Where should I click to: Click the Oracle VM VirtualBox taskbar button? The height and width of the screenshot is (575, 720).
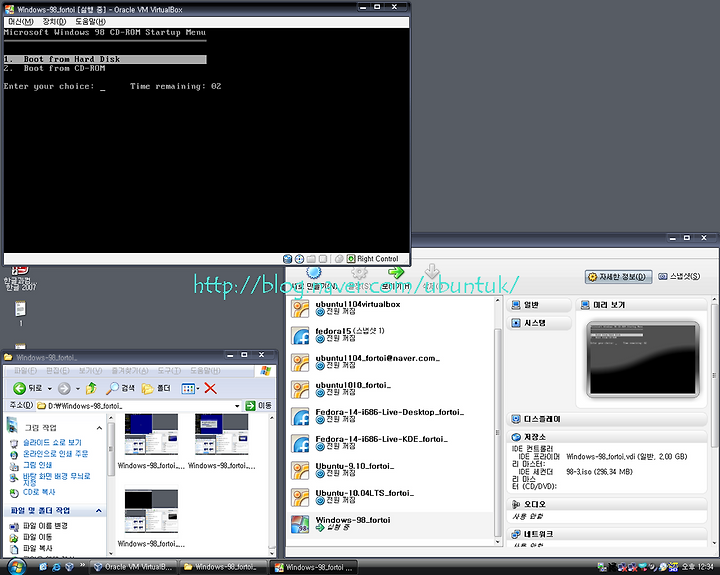133,567
